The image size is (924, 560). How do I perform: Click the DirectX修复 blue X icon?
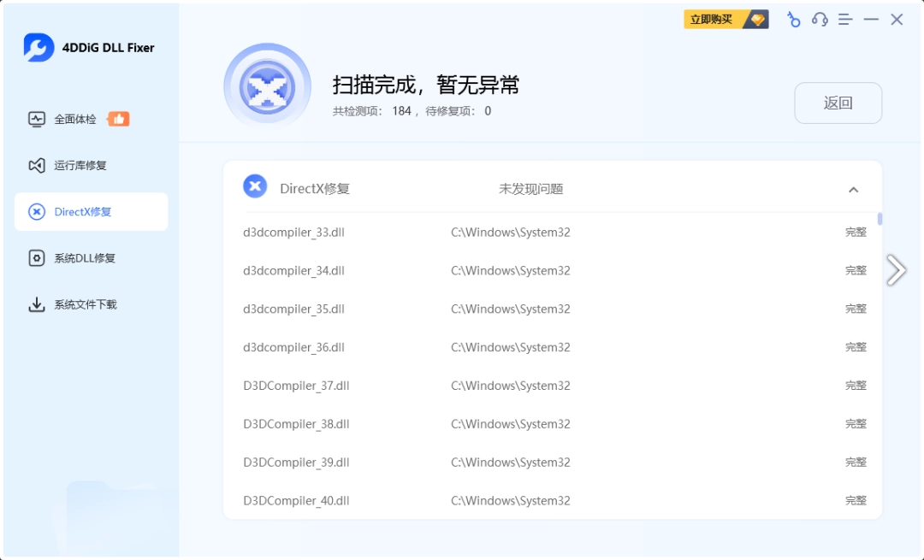click(255, 186)
